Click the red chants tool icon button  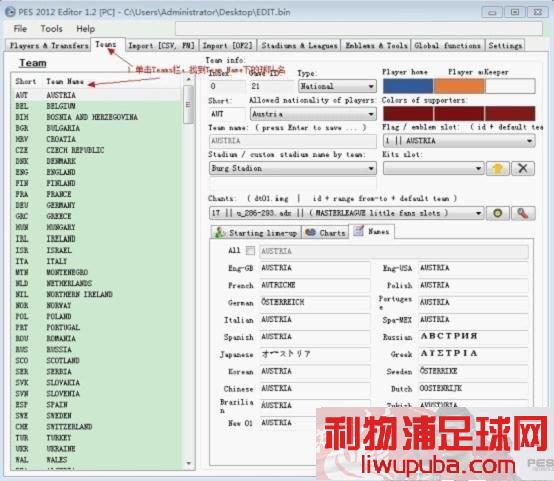pyautogui.click(x=523, y=213)
